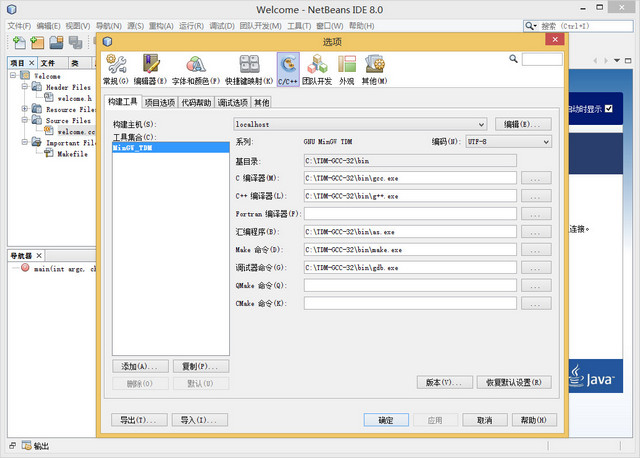This screenshot has height=458, width=640.
Task: Open the 帮助(H) Help menu
Action: 362,26
